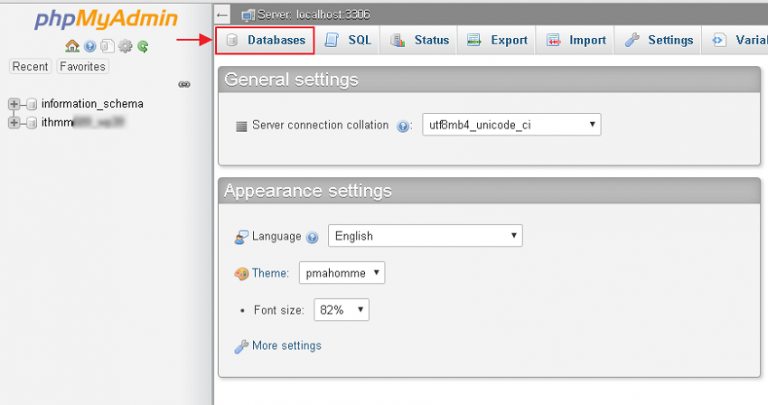Switch to the Export tab

[497, 41]
